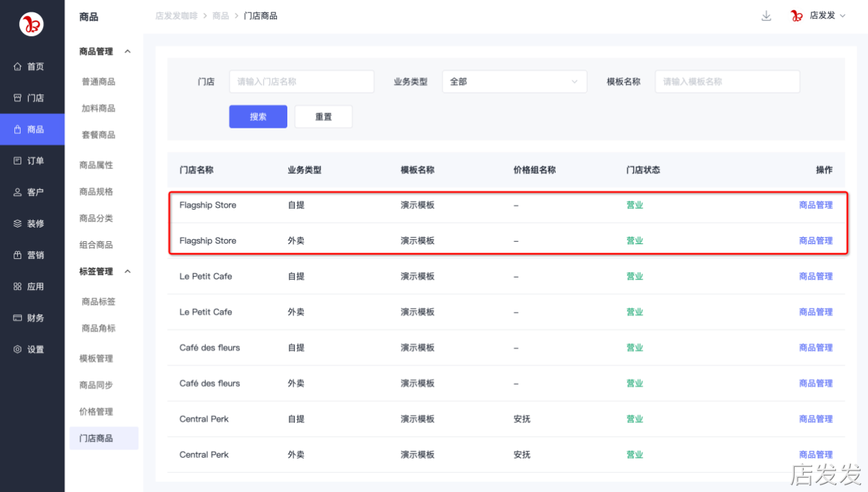Open the 订单 orders icon
This screenshot has width=868, height=492.
[x=18, y=161]
